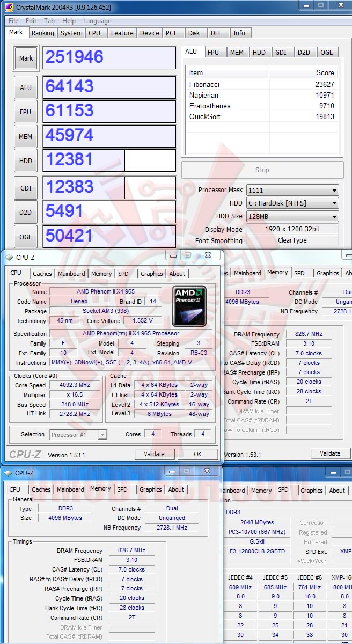This screenshot has width=352, height=644.
Task: Click Validate in the CPU-Z CPU window
Action: click(x=154, y=454)
